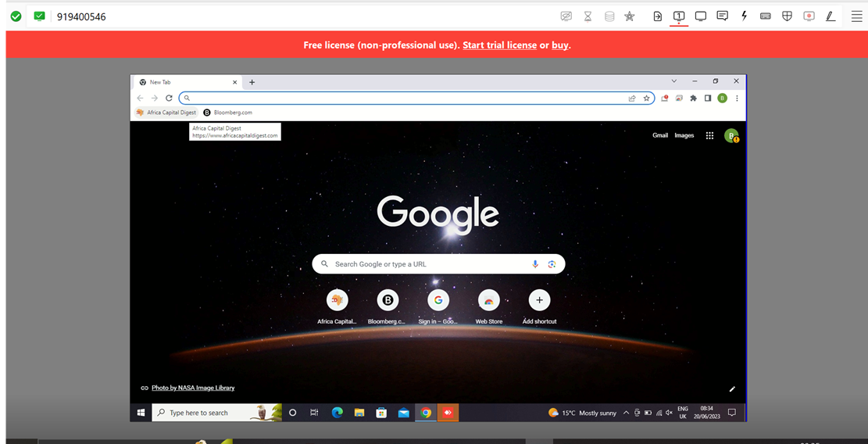868x444 pixels.
Task: Click Chrome forward arrow
Action: click(155, 98)
